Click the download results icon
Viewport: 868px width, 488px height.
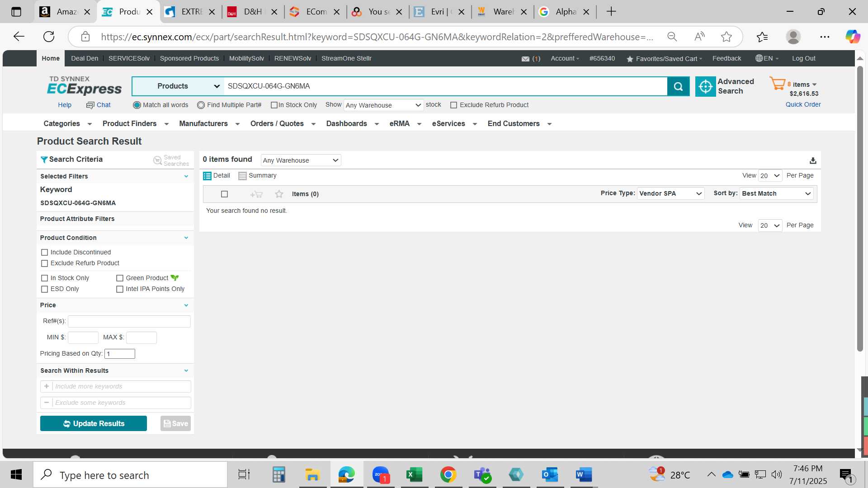[813, 160]
